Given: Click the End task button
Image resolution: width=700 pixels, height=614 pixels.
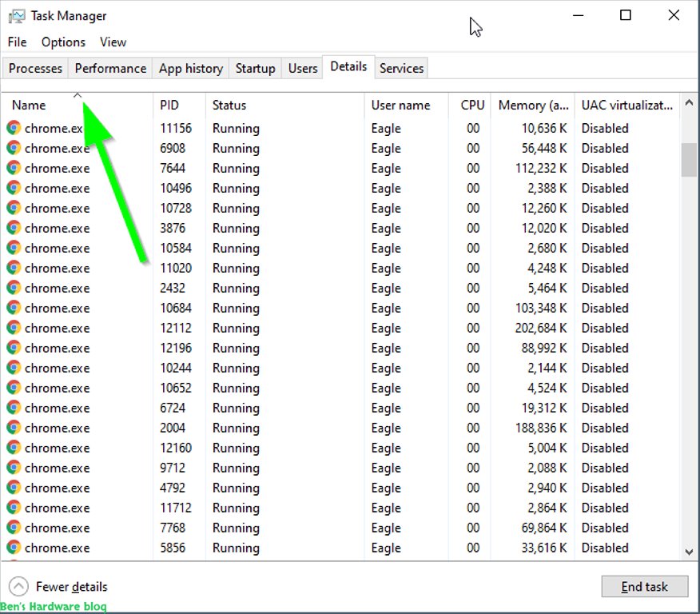Looking at the screenshot, I should coord(644,586).
